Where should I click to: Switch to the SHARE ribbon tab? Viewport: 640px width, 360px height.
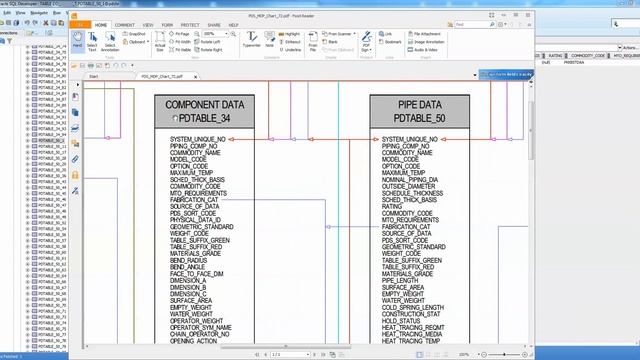coord(214,25)
